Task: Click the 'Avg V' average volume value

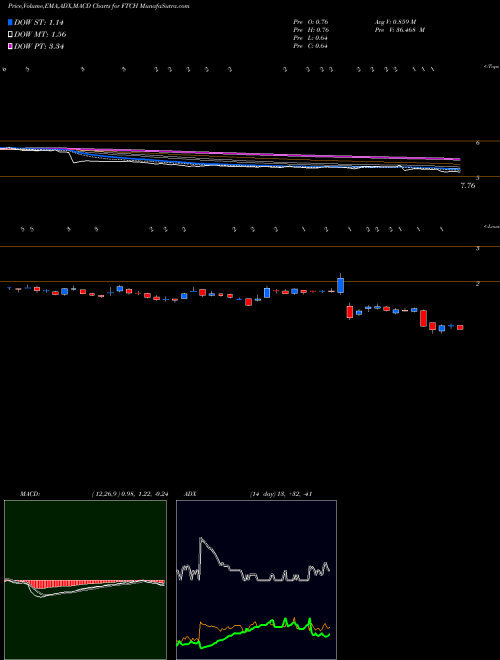Action: coord(395,22)
